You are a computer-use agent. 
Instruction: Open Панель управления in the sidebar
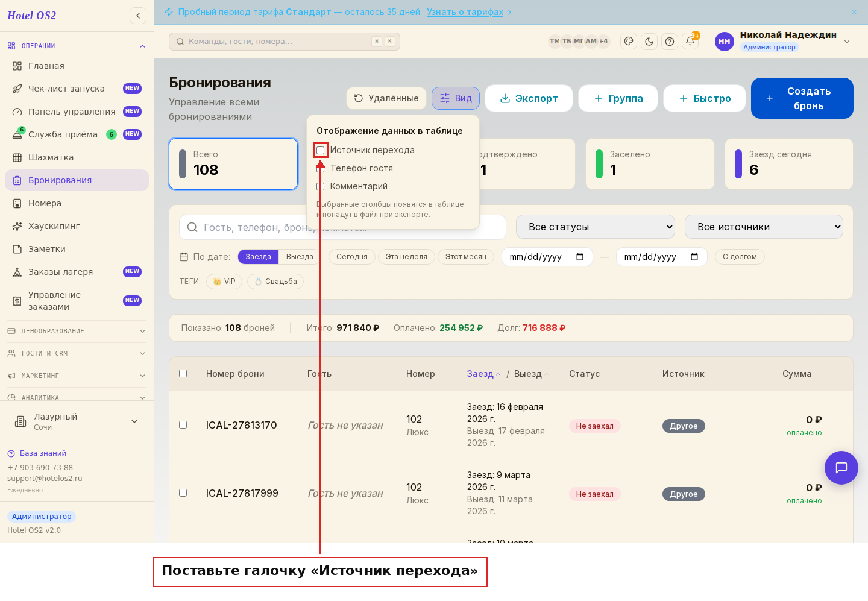(77, 112)
